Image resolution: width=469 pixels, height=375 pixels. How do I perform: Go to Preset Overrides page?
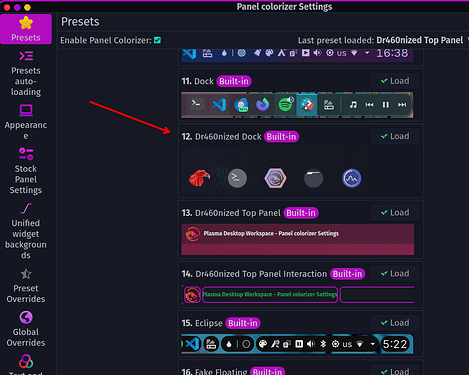(x=26, y=286)
